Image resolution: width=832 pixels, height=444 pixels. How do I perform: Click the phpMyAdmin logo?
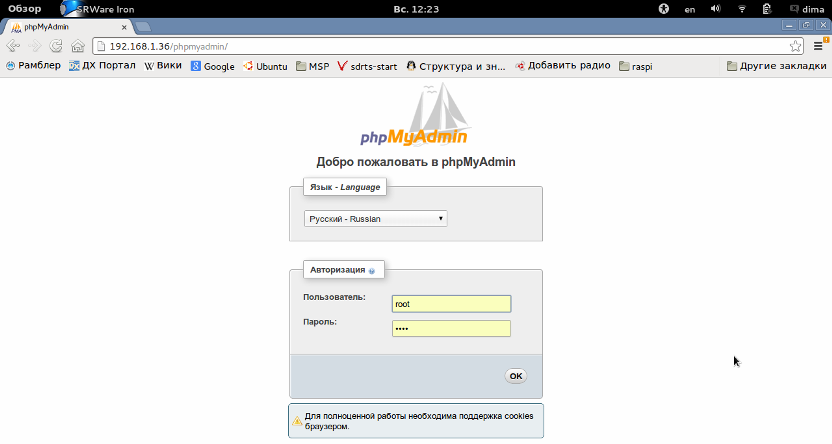pos(415,116)
